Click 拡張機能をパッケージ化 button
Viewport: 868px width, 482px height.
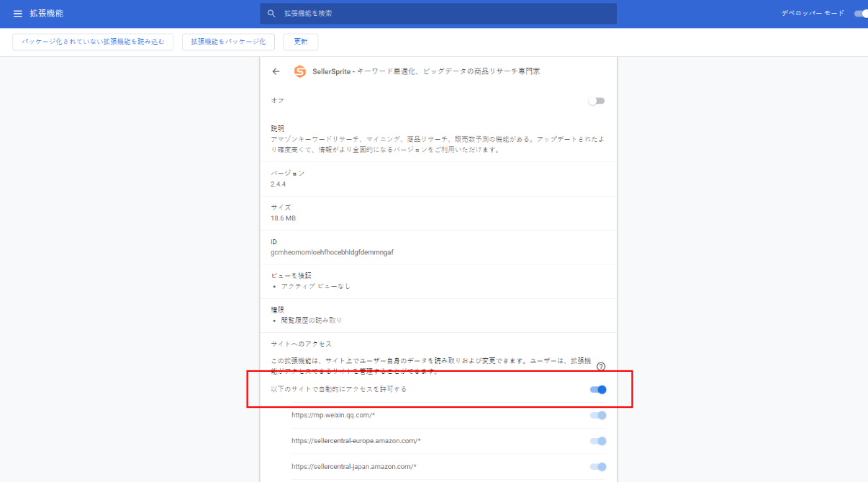pyautogui.click(x=228, y=42)
